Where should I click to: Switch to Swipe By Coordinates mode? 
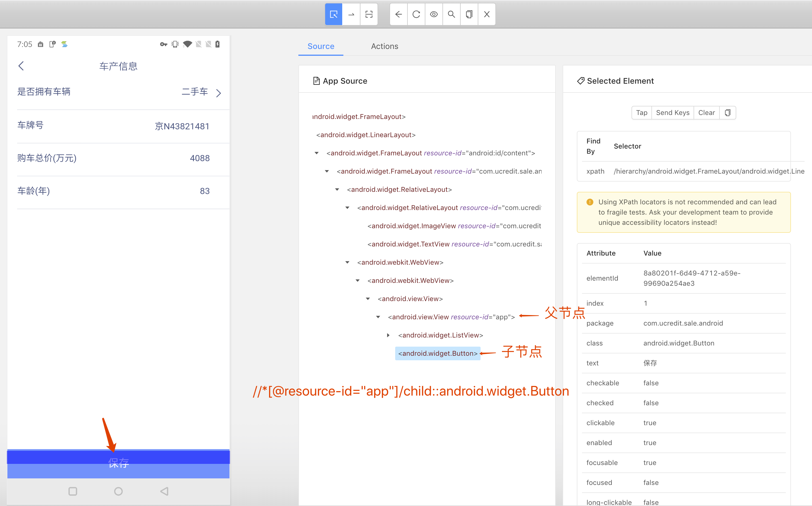351,15
